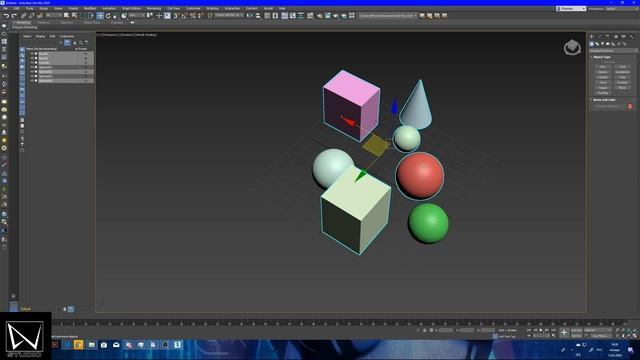Open the Utilities tab in command panel
The height and width of the screenshot is (360, 640).
click(x=631, y=37)
